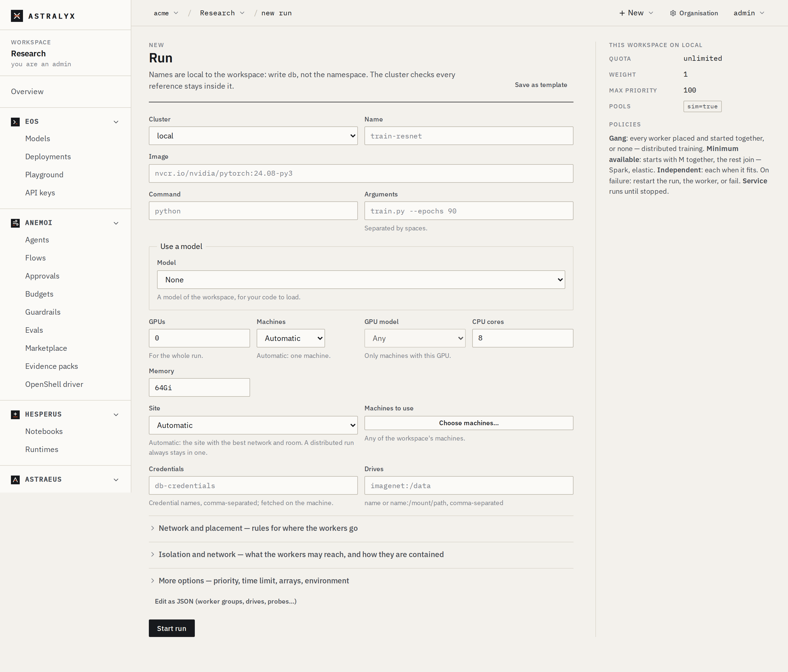Click the EOS terminal icon
Image resolution: width=788 pixels, height=672 pixels.
[x=15, y=122]
